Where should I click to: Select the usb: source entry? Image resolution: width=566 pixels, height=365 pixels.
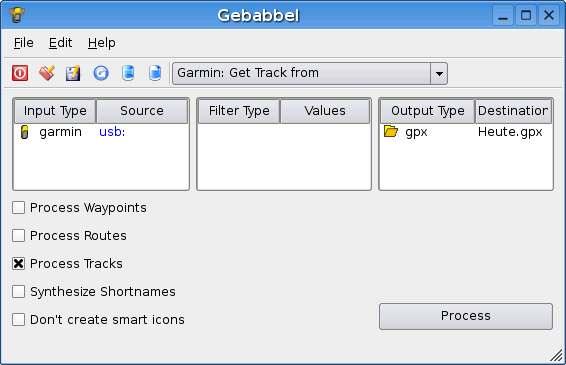(x=112, y=132)
